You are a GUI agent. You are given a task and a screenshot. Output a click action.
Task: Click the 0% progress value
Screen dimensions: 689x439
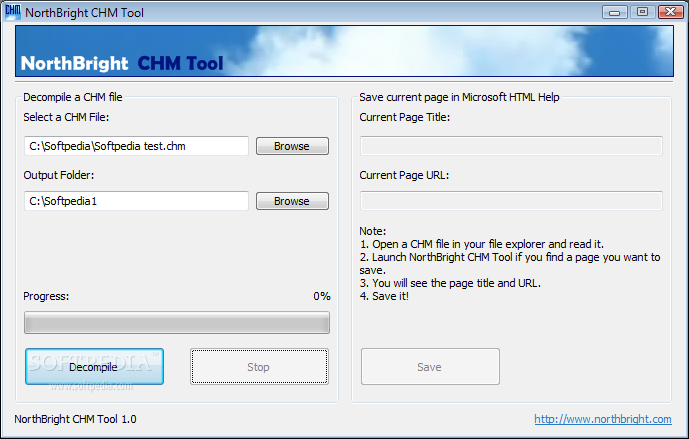click(x=322, y=296)
